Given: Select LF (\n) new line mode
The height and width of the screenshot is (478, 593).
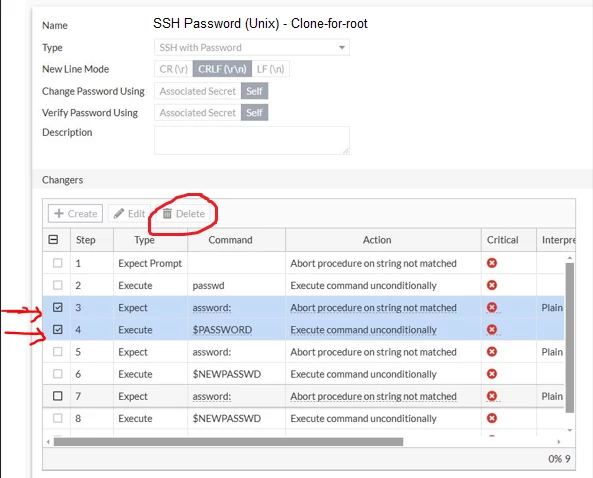Looking at the screenshot, I should coord(270,69).
